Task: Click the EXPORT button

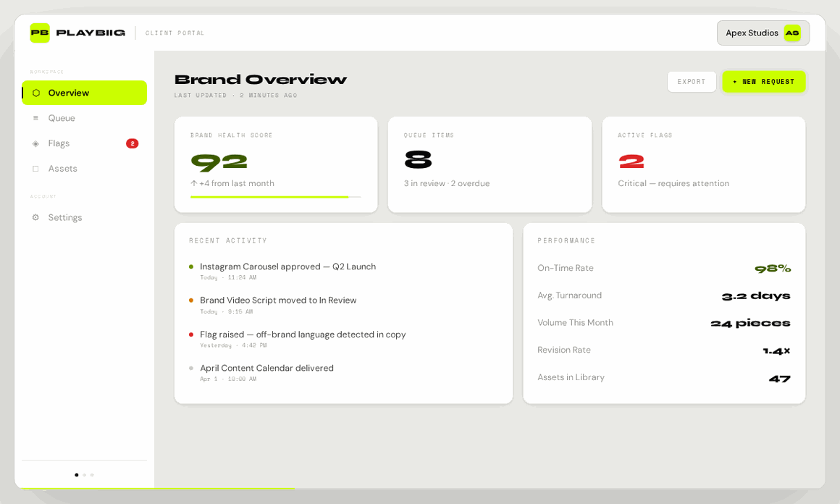Action: (x=692, y=82)
